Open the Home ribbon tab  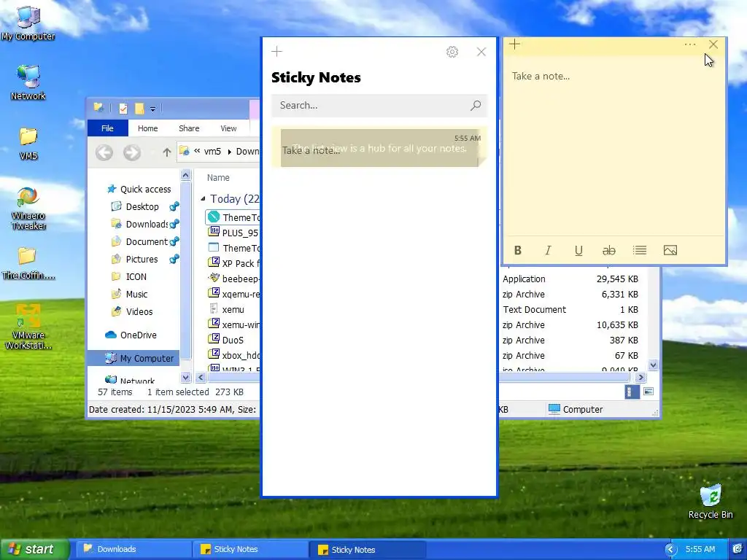[x=147, y=128]
